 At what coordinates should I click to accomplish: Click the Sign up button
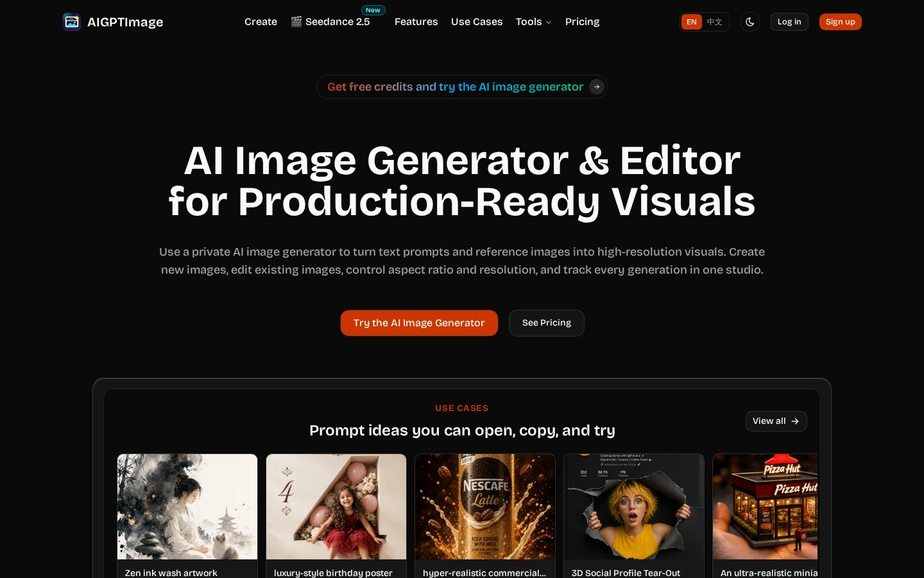coord(840,22)
